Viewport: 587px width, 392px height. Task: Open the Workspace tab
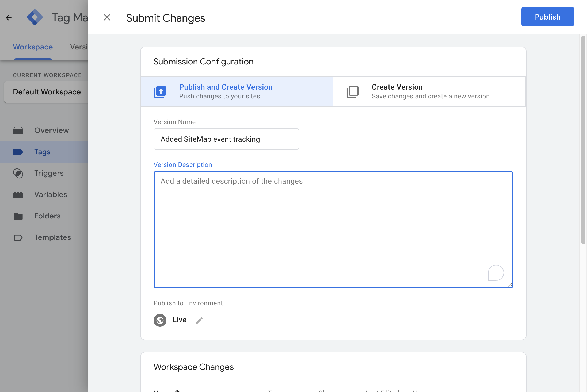coord(33,47)
